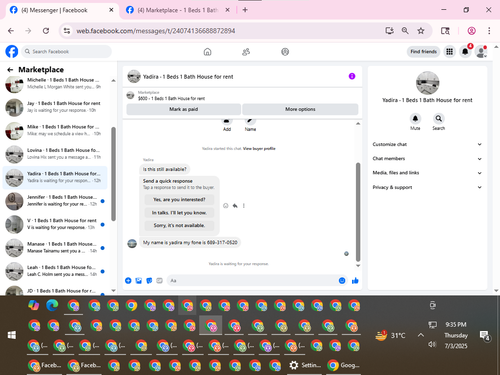Open the emoji picker in the message box
Screen dimensions: 500x375
point(342,281)
